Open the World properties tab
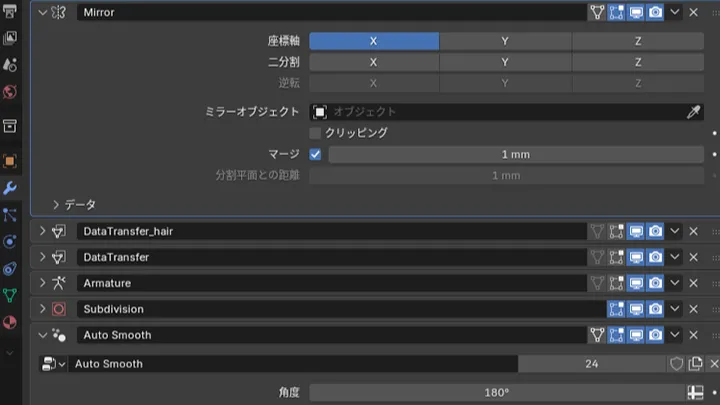Image resolution: width=720 pixels, height=405 pixels. coord(10,92)
